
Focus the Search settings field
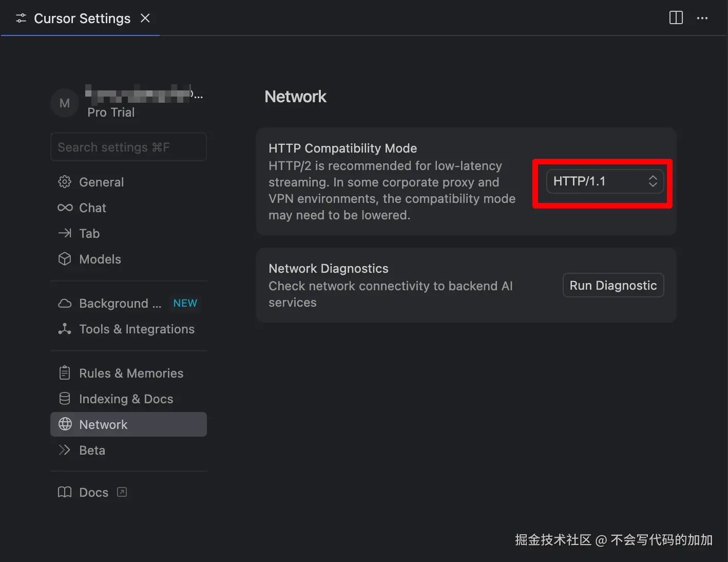click(x=128, y=147)
